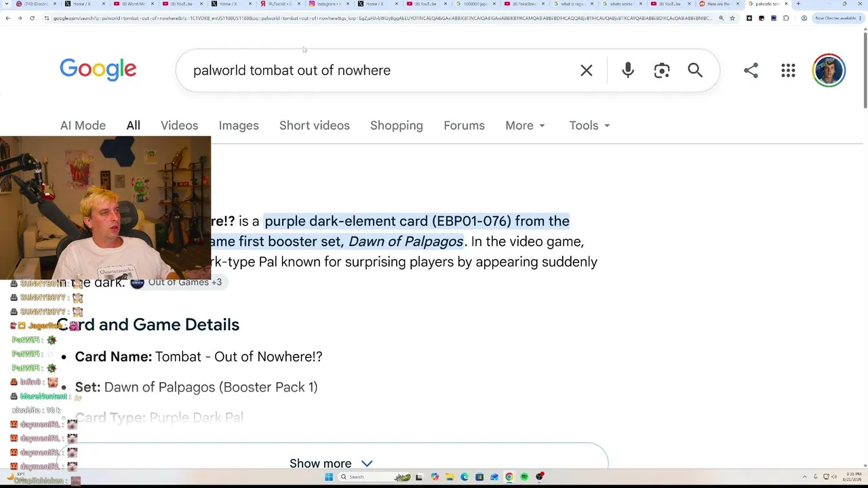Clear the Google search box text
Screen dimensions: 868x488
pyautogui.click(x=587, y=70)
